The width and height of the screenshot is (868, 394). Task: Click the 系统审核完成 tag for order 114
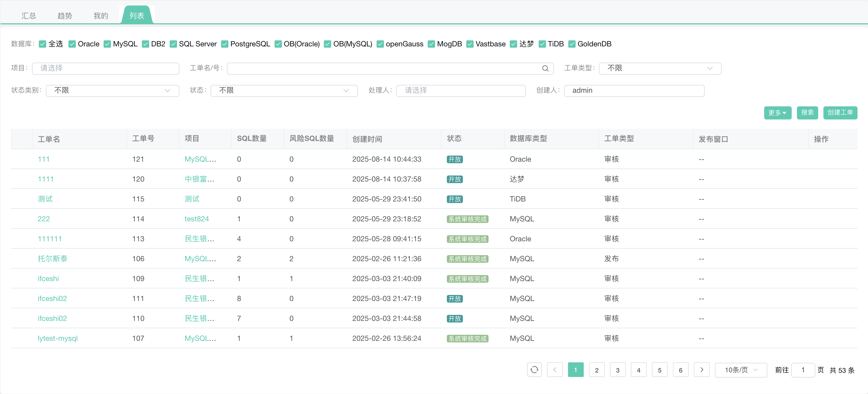[x=467, y=219]
